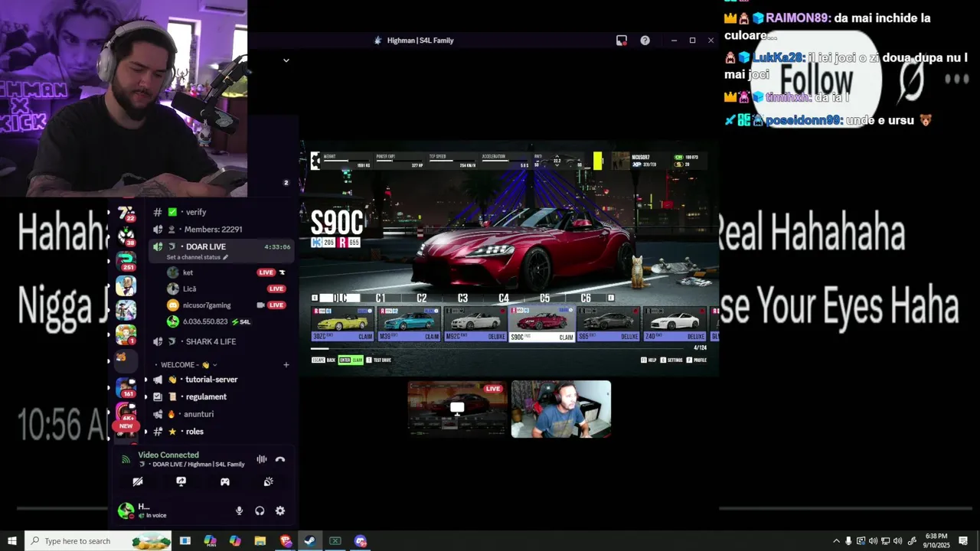Screen dimensions: 980x551
Task: Switch to the DLC car tab
Action: pyautogui.click(x=340, y=298)
